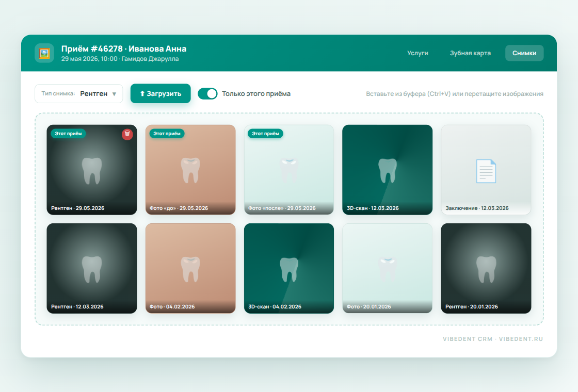Open the Фото 04.02.2026 thumbnail

(190, 268)
